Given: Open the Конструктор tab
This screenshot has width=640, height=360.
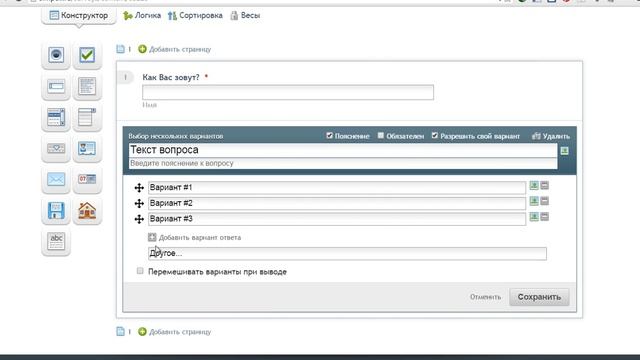Looking at the screenshot, I should [x=79, y=16].
